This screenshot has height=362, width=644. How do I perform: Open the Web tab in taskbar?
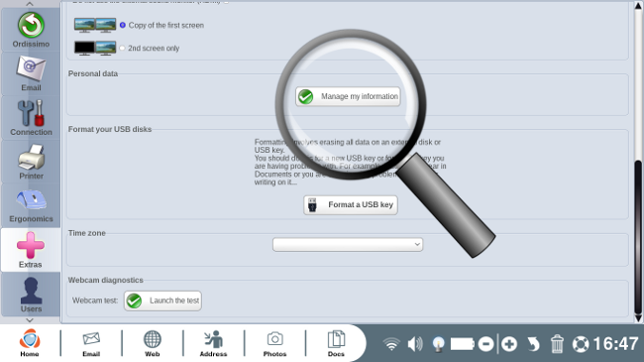click(x=152, y=343)
